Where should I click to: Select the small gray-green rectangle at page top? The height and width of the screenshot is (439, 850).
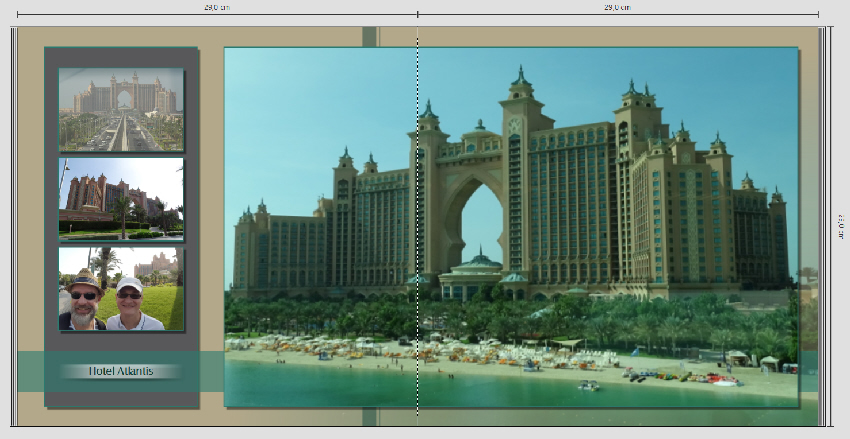click(369, 37)
